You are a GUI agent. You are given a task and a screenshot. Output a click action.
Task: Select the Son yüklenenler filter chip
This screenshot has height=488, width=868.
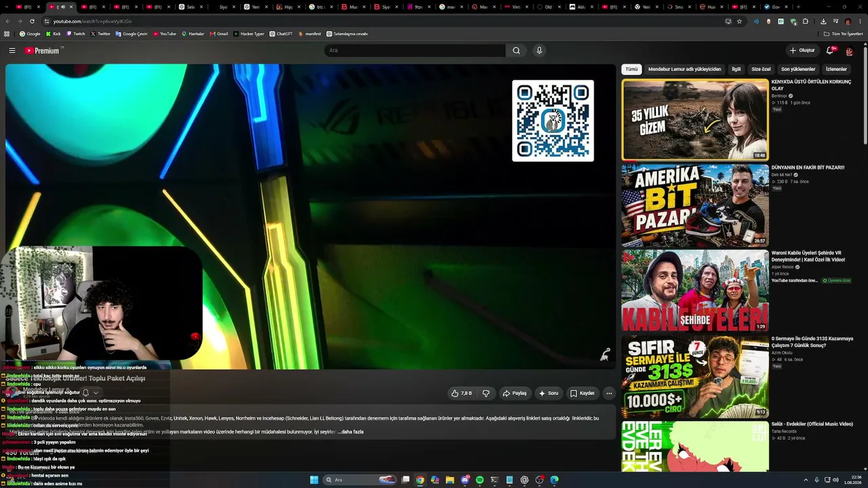[798, 69]
